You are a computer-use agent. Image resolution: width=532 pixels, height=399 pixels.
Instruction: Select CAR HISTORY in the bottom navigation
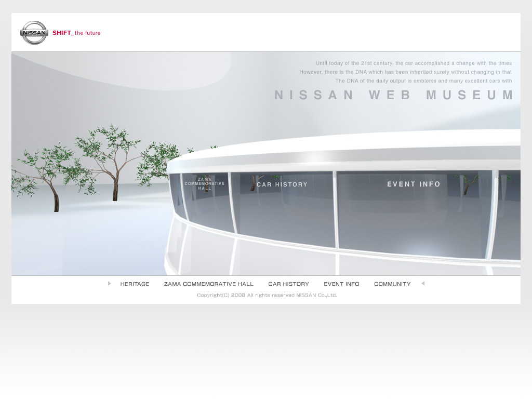[x=288, y=284]
